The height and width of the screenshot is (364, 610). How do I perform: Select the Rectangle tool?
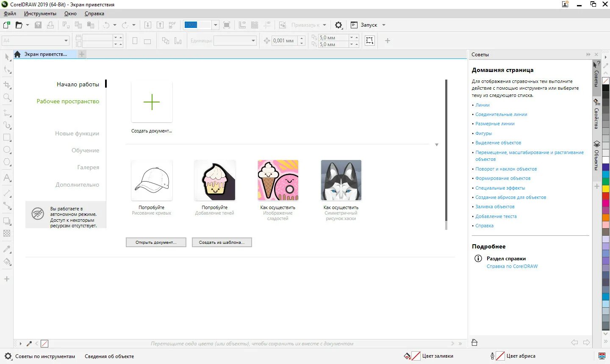coord(7,138)
